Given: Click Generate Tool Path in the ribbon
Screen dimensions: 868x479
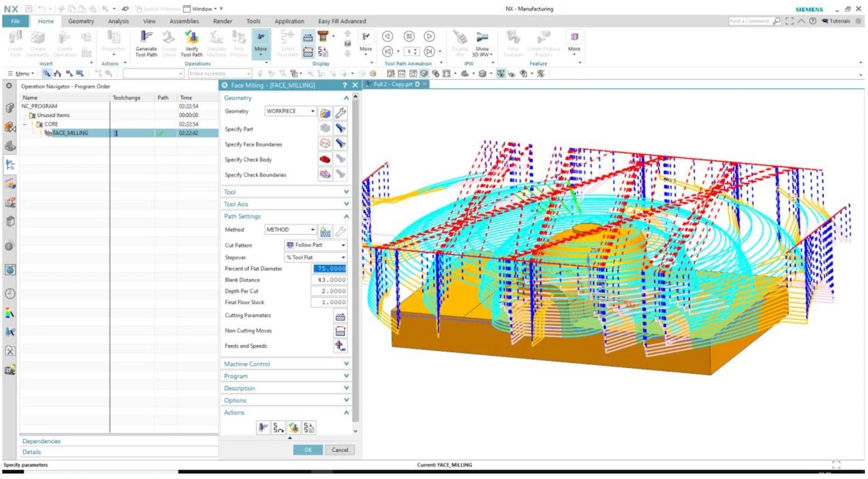Looking at the screenshot, I should click(146, 44).
